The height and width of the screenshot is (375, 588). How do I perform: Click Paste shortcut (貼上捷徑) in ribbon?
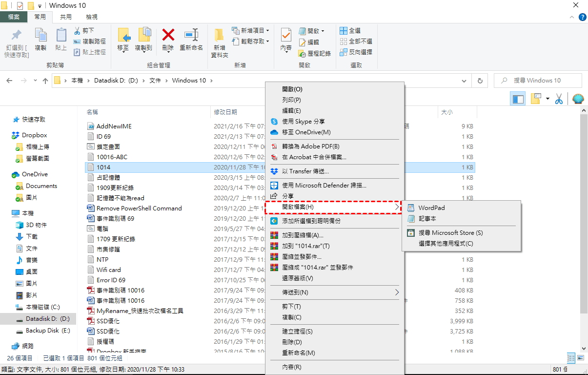point(89,52)
